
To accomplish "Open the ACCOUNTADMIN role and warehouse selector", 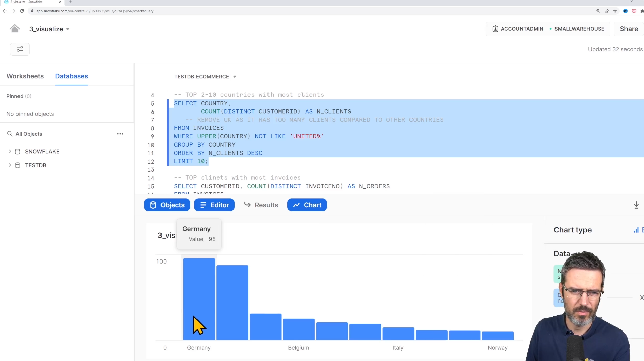I will pyautogui.click(x=548, y=29).
